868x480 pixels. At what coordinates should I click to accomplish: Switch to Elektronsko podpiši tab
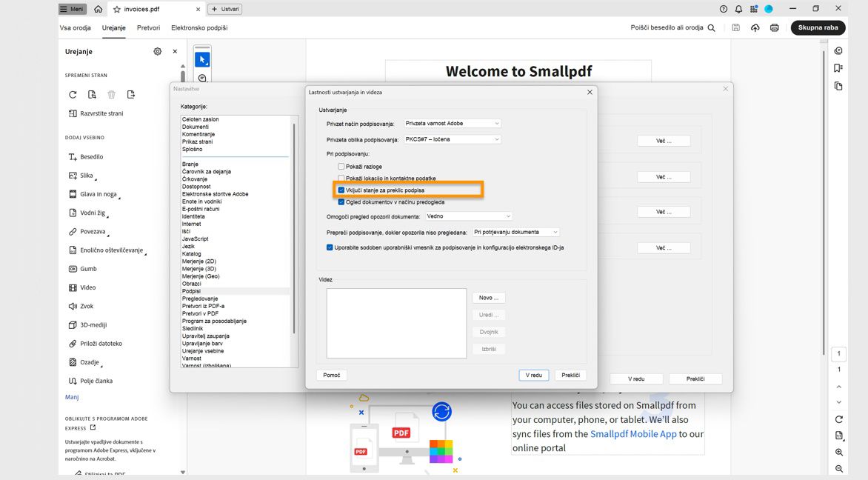click(x=199, y=27)
